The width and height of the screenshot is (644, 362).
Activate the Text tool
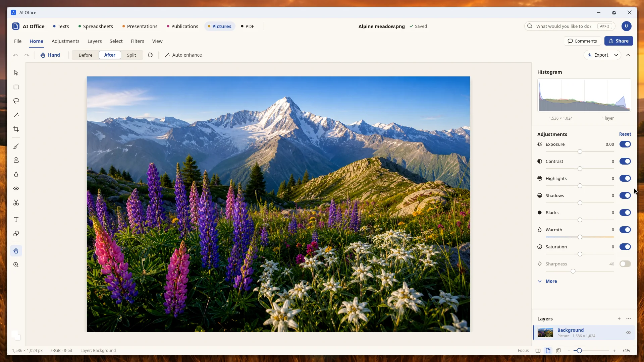(16, 220)
